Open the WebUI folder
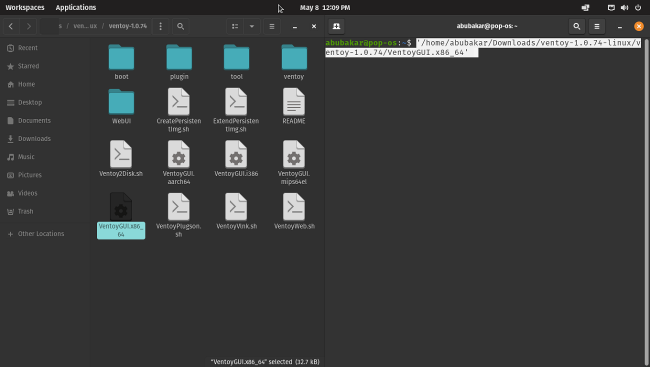Image resolution: width=650 pixels, height=367 pixels. pyautogui.click(x=121, y=106)
